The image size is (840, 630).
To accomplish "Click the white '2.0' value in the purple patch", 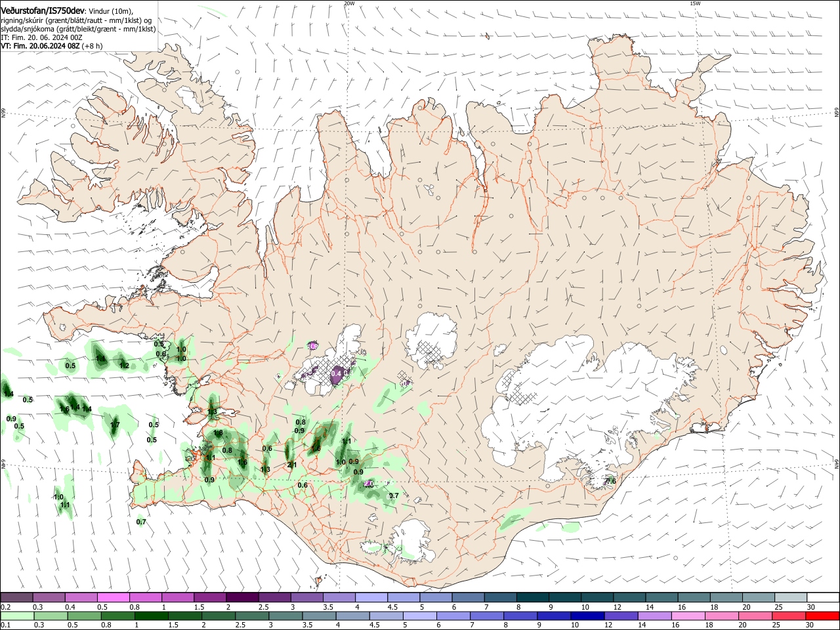I will (x=368, y=484).
